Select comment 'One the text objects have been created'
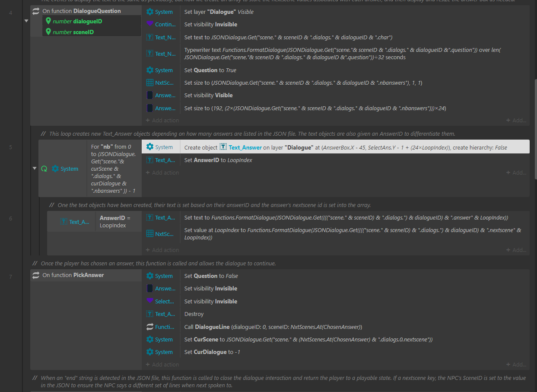 coord(210,205)
